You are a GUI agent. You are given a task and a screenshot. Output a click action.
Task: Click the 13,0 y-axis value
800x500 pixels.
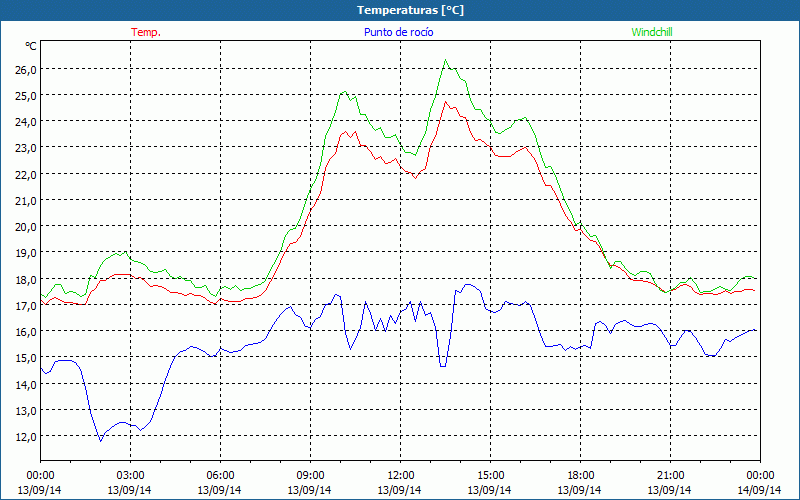[x=26, y=411]
